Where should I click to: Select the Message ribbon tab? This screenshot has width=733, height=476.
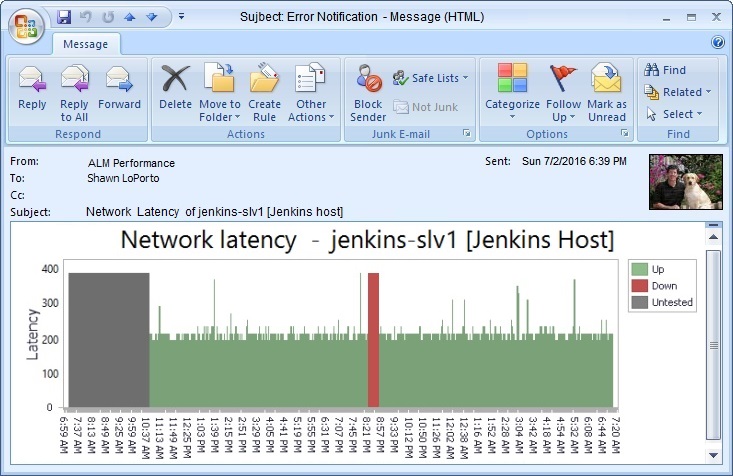[86, 44]
